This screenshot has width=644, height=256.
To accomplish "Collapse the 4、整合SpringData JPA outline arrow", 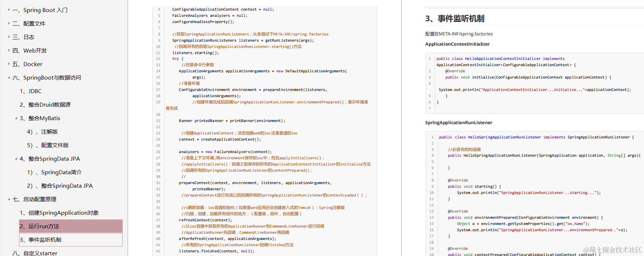I will [16, 158].
